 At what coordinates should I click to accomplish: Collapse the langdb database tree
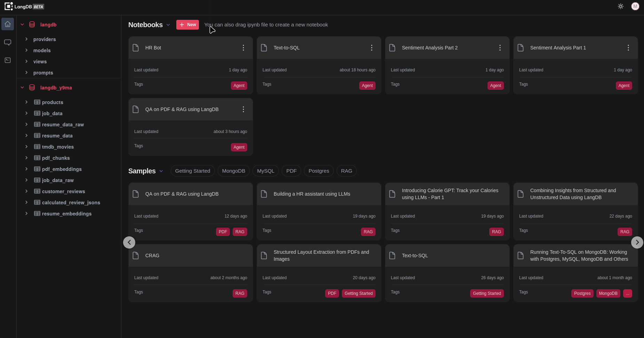[x=22, y=24]
